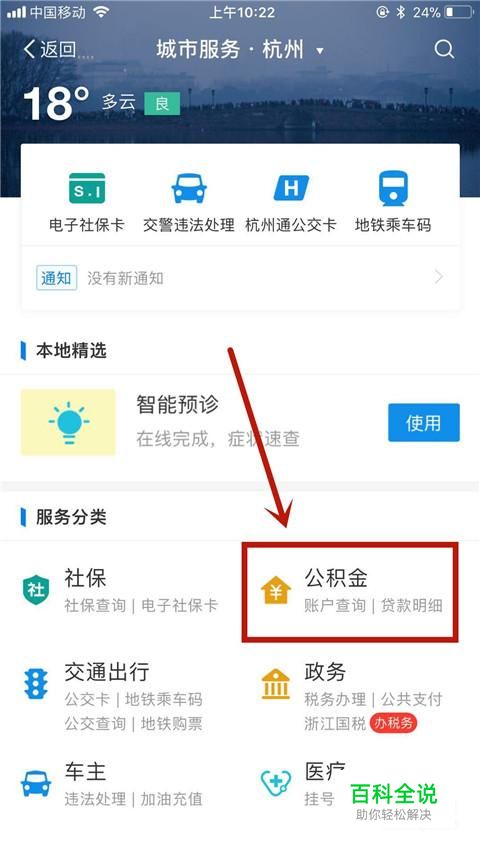This screenshot has height=853, width=480.
Task: Open the 办税务 red badge
Action: [394, 723]
